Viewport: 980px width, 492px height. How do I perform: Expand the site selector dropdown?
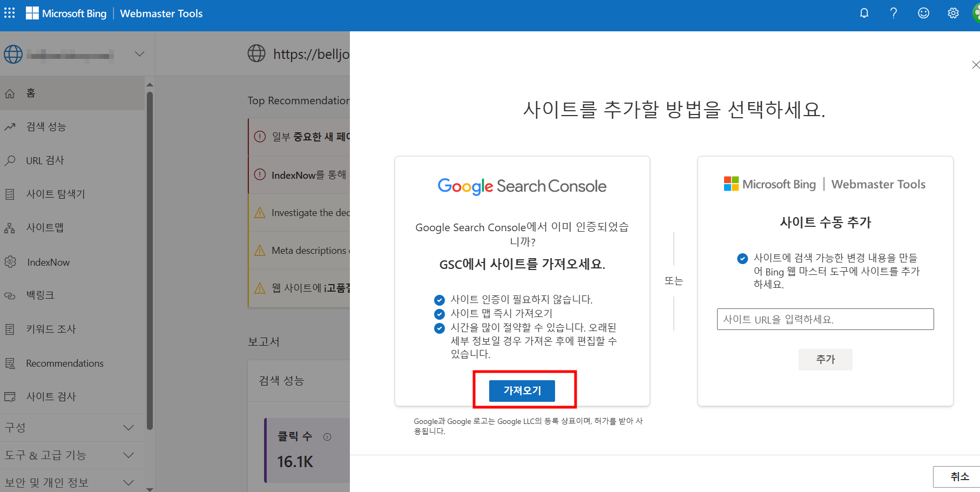(x=139, y=54)
